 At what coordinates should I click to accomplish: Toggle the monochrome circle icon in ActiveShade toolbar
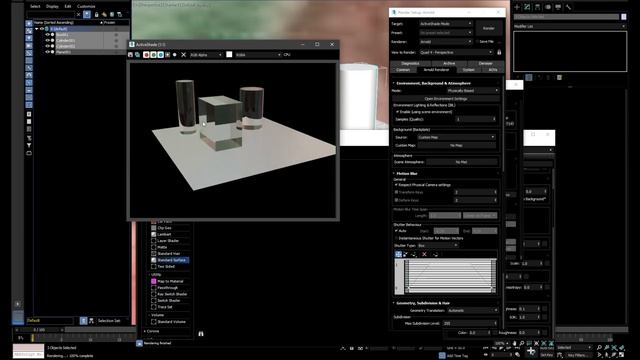(175, 55)
